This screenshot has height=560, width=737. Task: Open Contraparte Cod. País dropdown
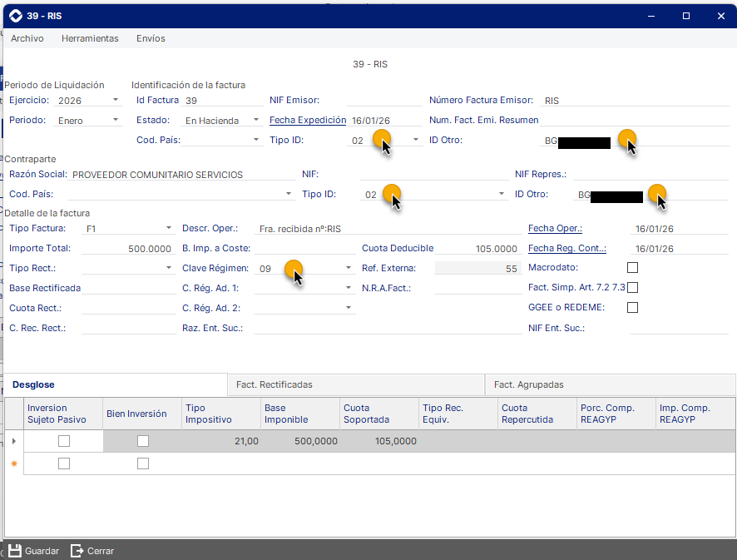[x=289, y=194]
